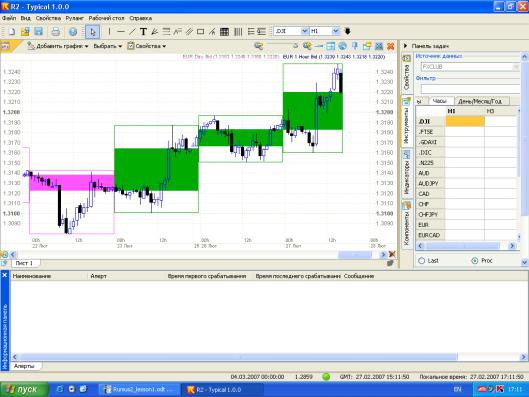Click the Фильтр input field

click(x=470, y=89)
